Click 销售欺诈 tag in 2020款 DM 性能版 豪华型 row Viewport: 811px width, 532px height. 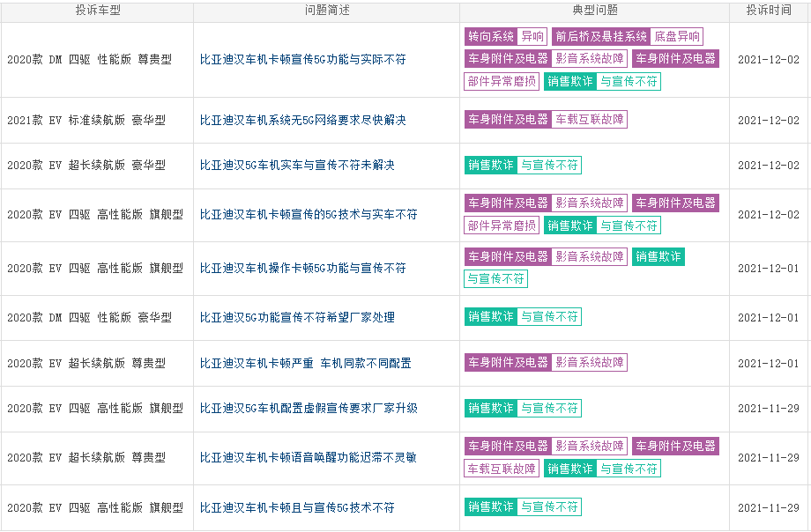click(491, 316)
